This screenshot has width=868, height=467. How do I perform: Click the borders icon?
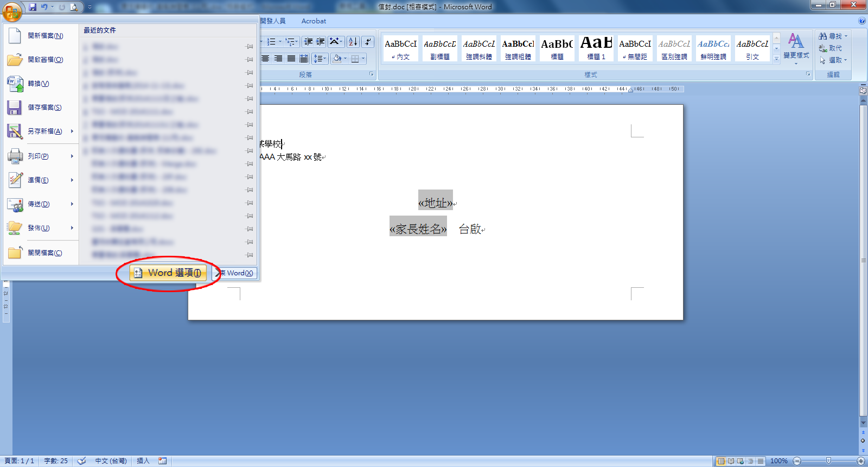click(355, 58)
